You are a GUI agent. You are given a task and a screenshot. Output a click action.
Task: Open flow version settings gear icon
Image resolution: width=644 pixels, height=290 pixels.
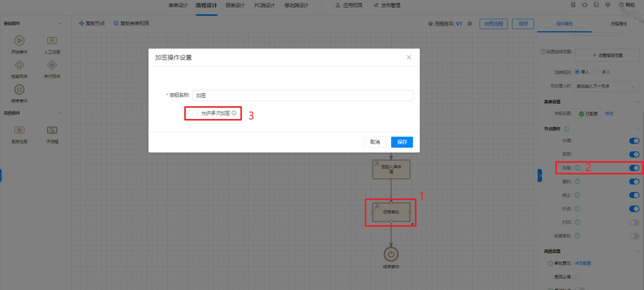pos(470,24)
